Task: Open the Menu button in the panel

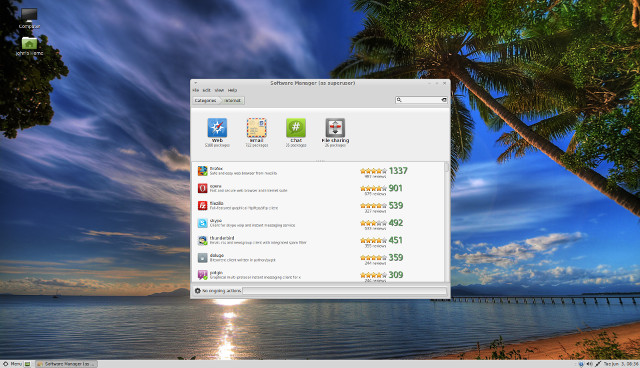Action: (x=12, y=364)
